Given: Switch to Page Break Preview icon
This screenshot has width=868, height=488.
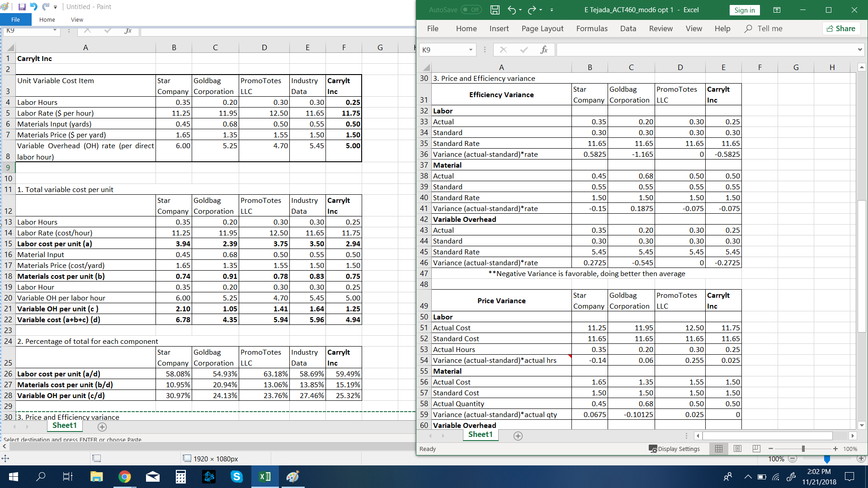Looking at the screenshot, I should (x=756, y=449).
